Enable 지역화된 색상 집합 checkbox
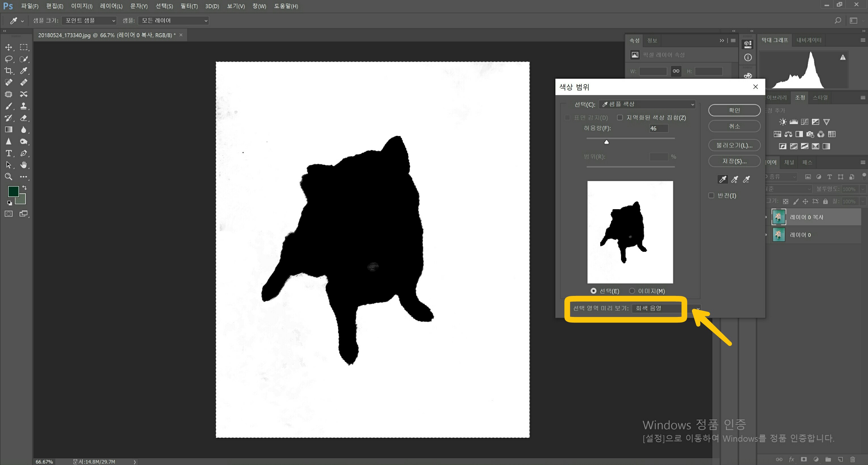This screenshot has width=868, height=465. pos(620,117)
